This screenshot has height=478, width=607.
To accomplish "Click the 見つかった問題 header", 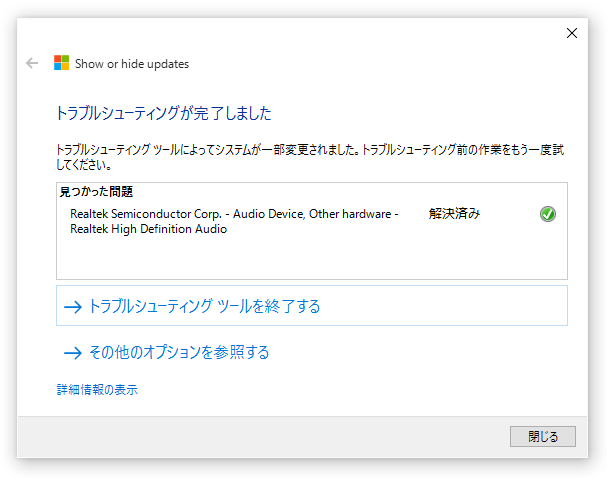I will [x=96, y=192].
